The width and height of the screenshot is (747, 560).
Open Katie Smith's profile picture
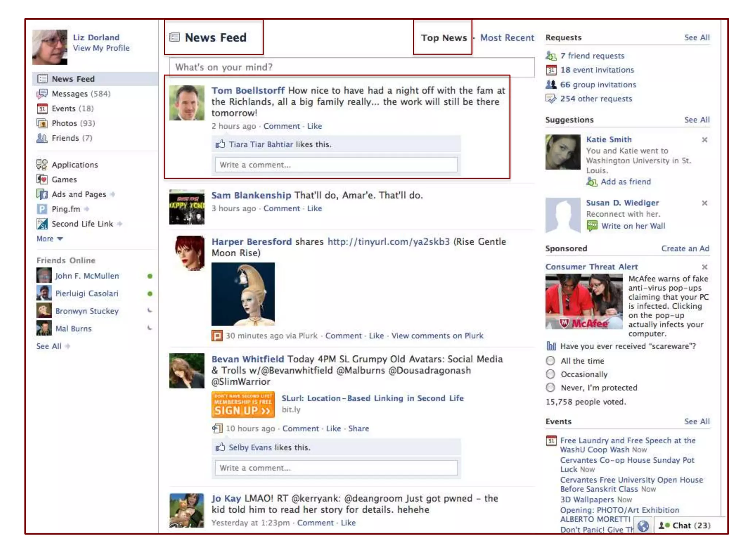[x=563, y=152]
